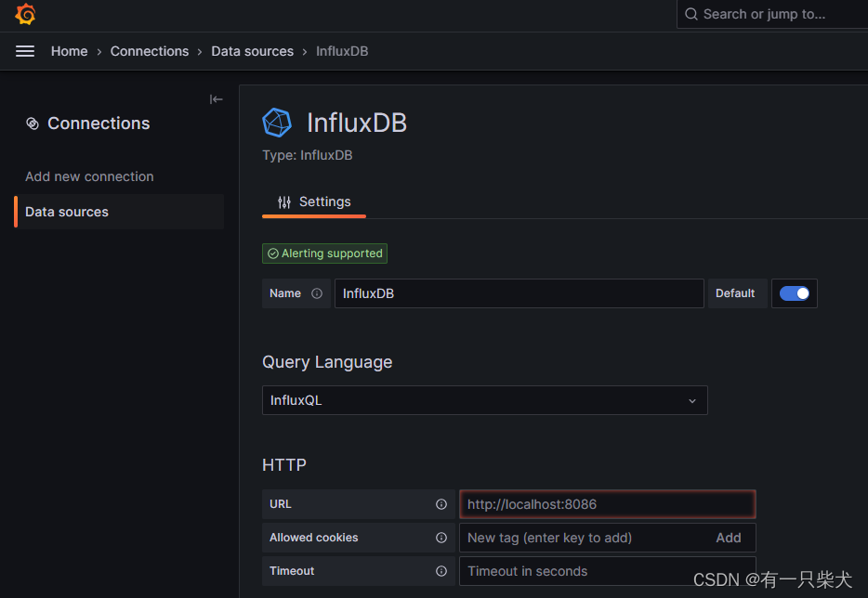Click the URL input field
The height and width of the screenshot is (598, 868).
click(x=606, y=503)
